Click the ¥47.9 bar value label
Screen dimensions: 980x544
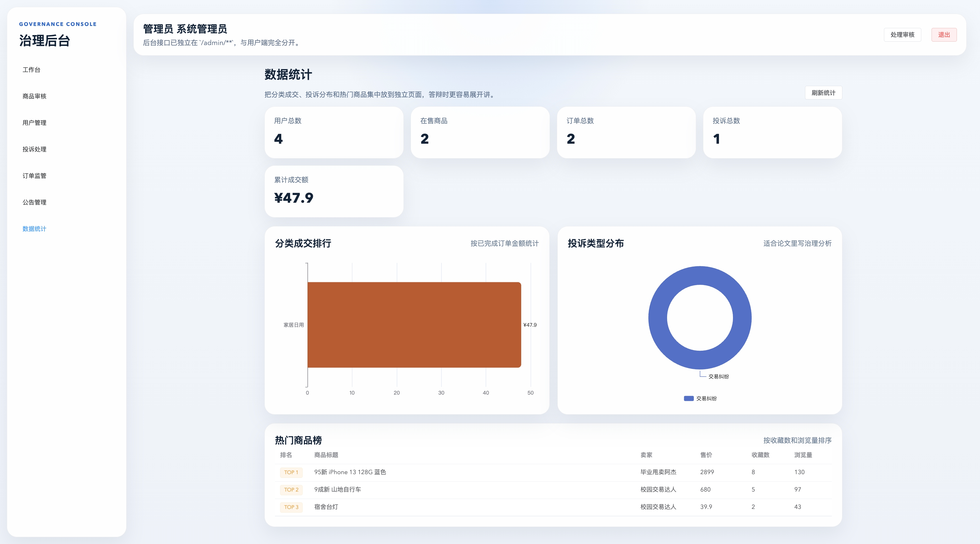(530, 325)
